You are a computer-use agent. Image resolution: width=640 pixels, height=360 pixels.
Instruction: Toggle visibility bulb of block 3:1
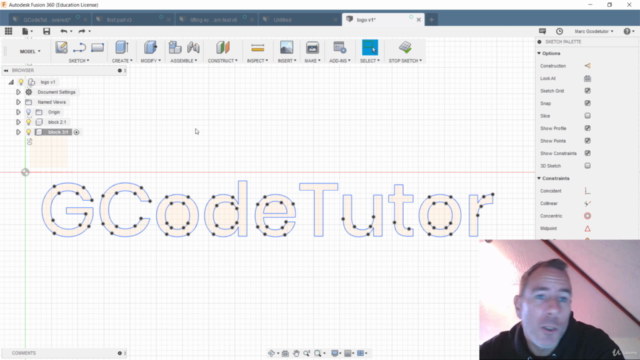[29, 132]
